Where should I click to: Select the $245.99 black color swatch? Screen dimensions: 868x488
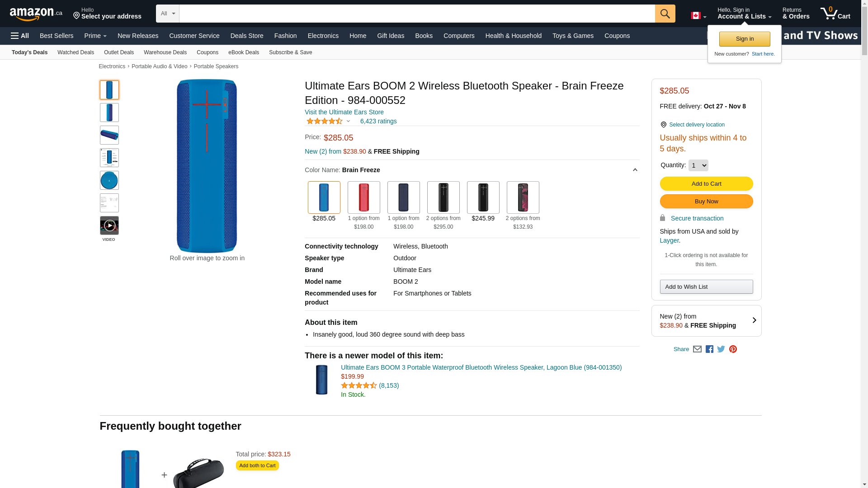(483, 197)
